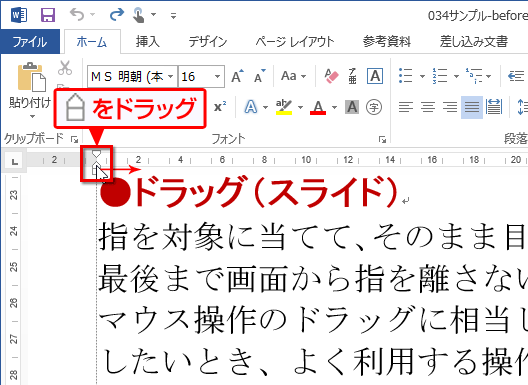Redo the last action
This screenshot has width=528, height=385.
click(x=117, y=14)
